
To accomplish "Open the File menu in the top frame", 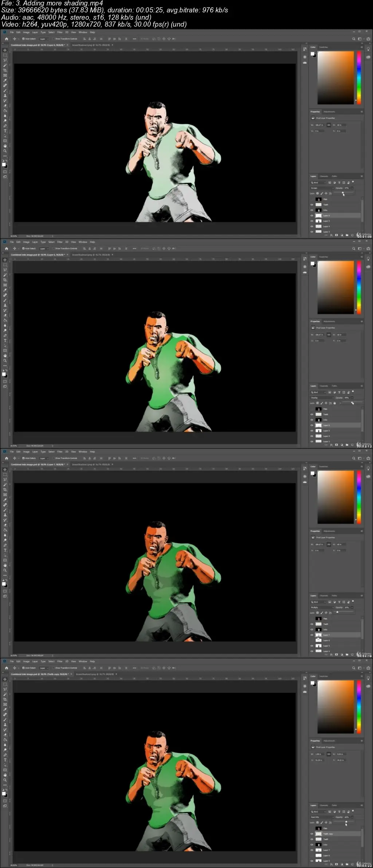I will pyautogui.click(x=12, y=32).
